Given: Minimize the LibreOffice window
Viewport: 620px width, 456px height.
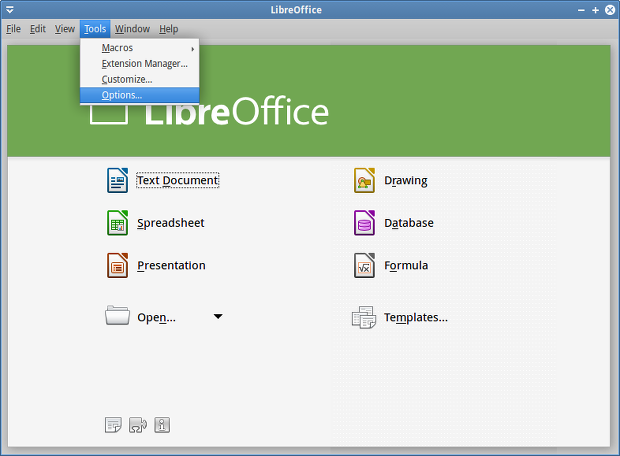Looking at the screenshot, I should tap(581, 10).
